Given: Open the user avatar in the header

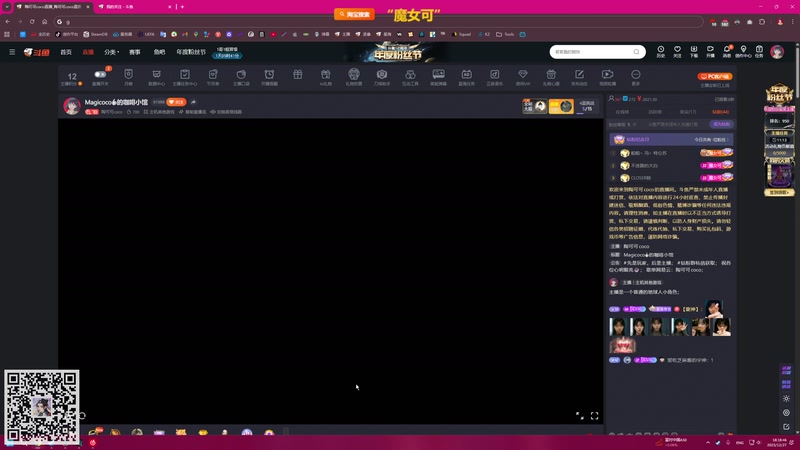Looking at the screenshot, I should coord(777,52).
